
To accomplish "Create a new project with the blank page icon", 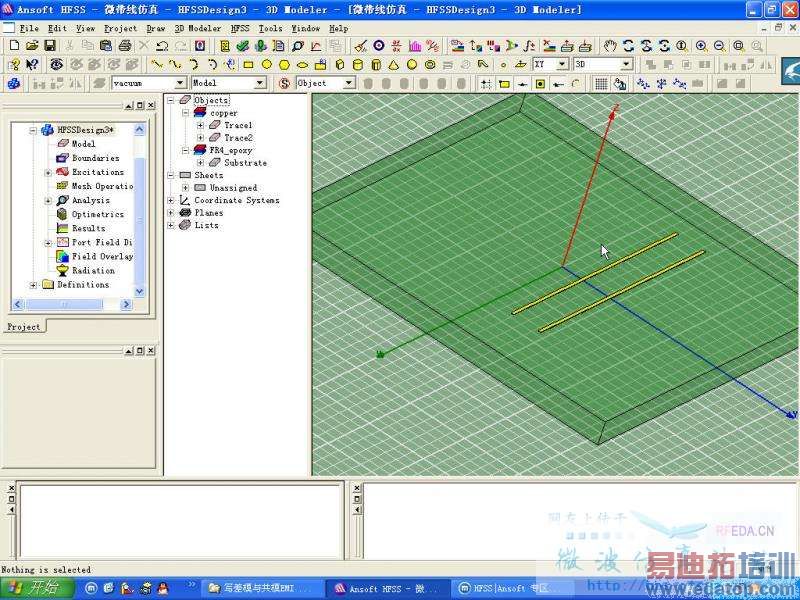I will 14,46.
